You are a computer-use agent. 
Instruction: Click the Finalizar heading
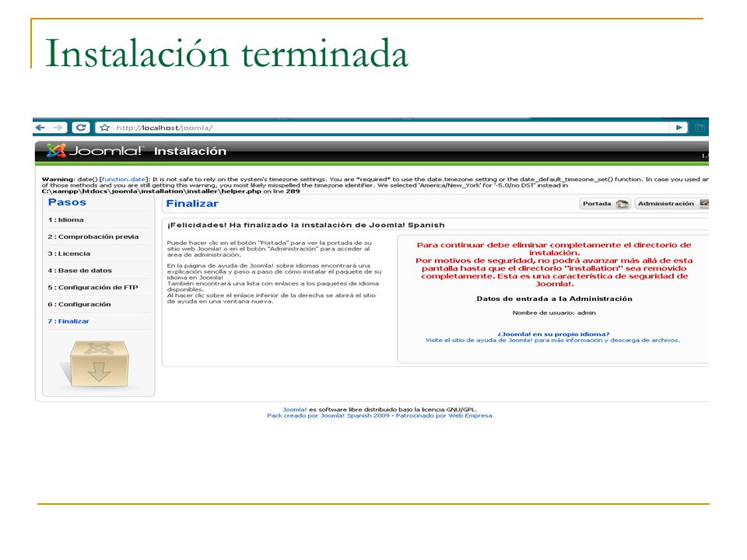192,204
